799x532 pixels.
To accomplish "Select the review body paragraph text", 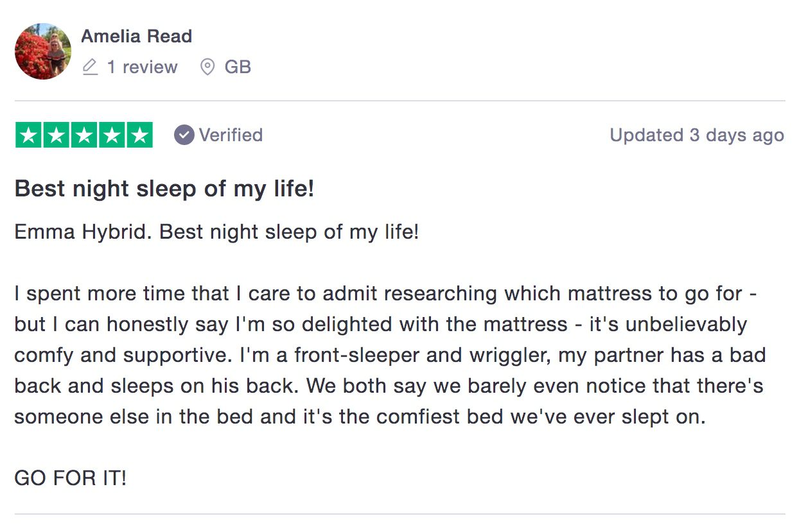I will 385,355.
